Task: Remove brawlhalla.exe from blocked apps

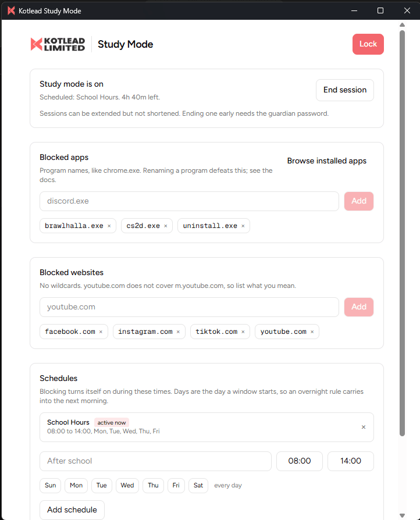Action: (x=109, y=226)
